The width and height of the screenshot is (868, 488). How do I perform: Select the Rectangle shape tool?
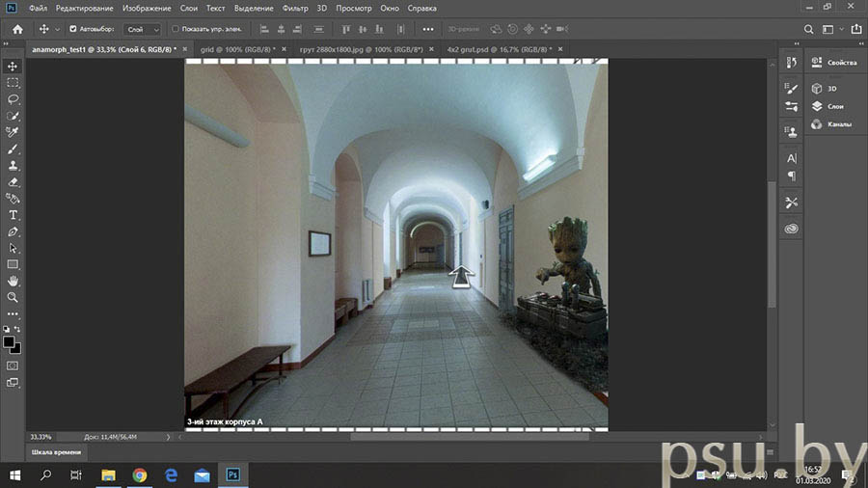point(13,264)
